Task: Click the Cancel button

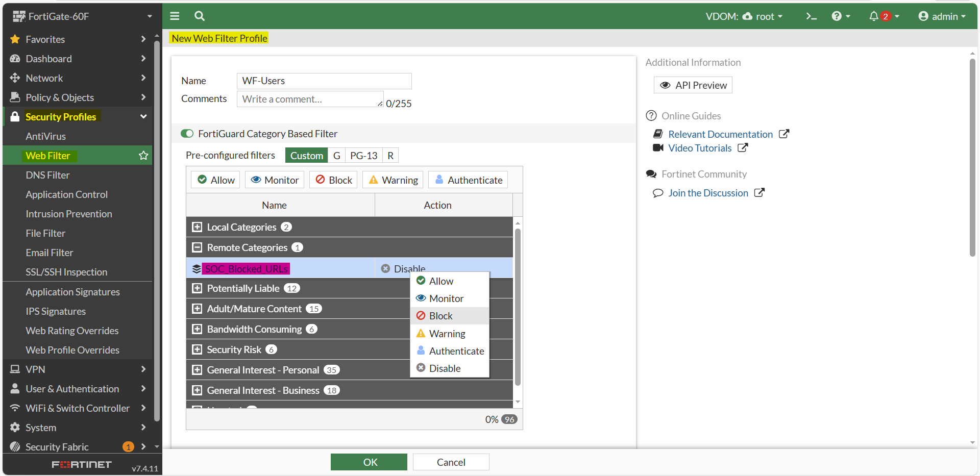Action: pos(451,462)
